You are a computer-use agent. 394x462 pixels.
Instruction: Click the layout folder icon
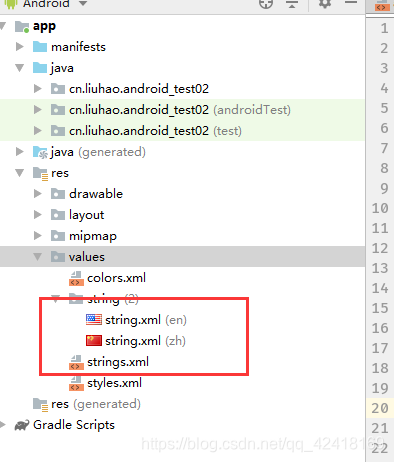tap(58, 215)
